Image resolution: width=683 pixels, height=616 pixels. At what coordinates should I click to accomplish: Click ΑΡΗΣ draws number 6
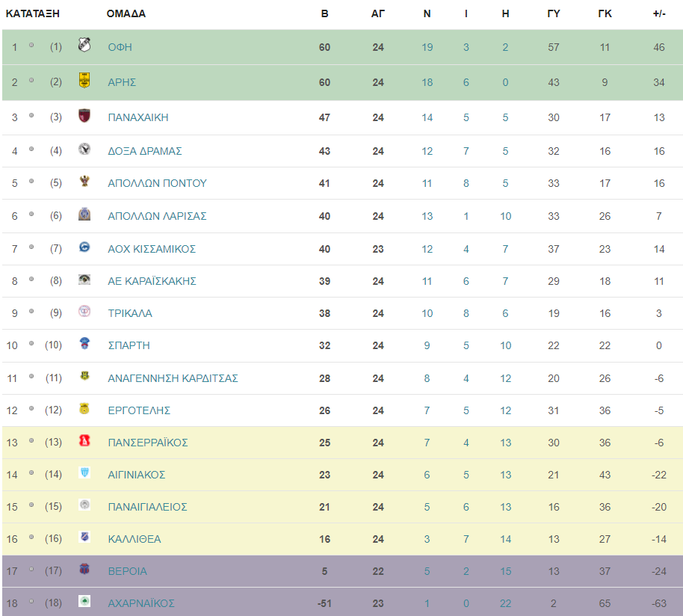click(466, 82)
